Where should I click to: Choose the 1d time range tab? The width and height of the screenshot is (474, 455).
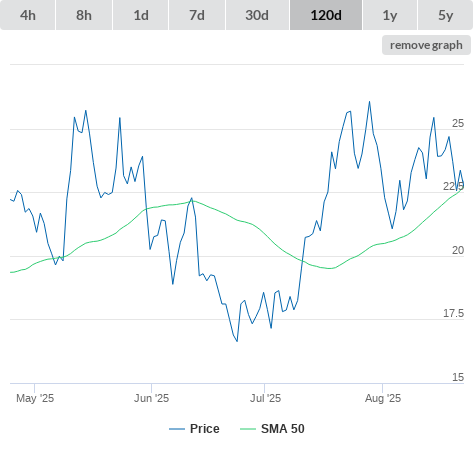tap(141, 15)
